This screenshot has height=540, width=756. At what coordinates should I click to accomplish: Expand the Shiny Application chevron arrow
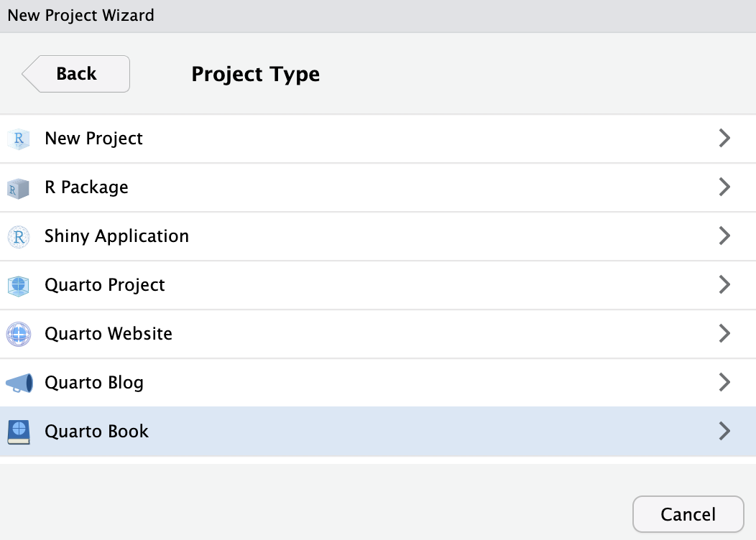724,236
